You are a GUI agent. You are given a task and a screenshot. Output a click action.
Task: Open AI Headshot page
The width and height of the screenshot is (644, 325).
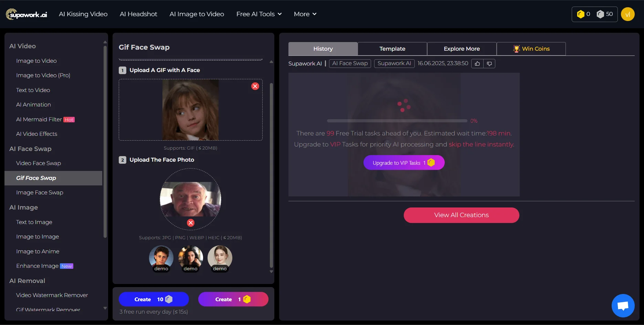(138, 14)
